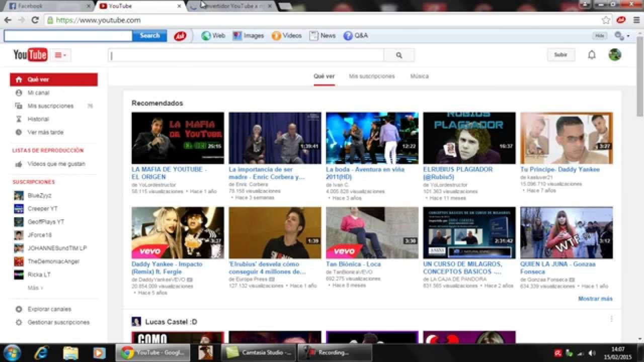Select the Qué ver tab
The height and width of the screenshot is (362, 644).
(x=324, y=76)
